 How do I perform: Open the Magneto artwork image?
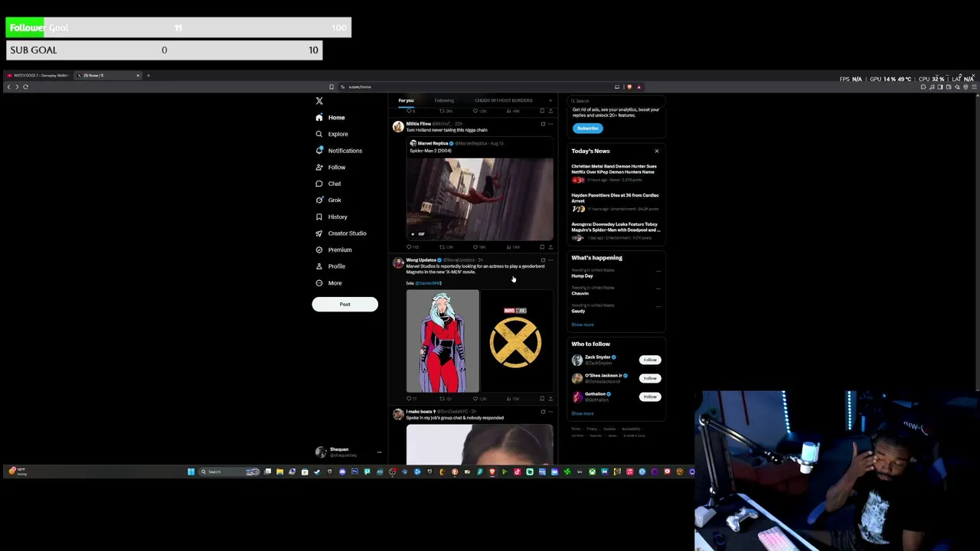[443, 341]
